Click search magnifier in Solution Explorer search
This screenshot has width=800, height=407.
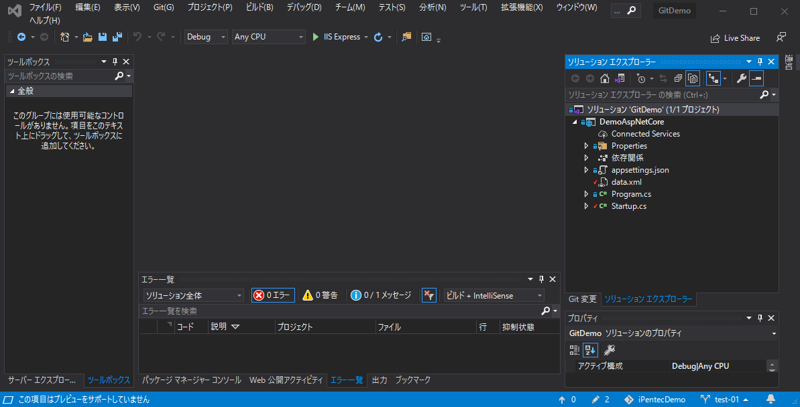764,95
